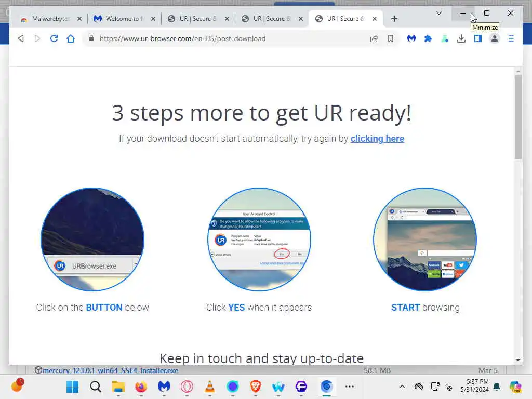Click the padlock site security icon
Screen dimensions: 532x399
click(x=91, y=38)
